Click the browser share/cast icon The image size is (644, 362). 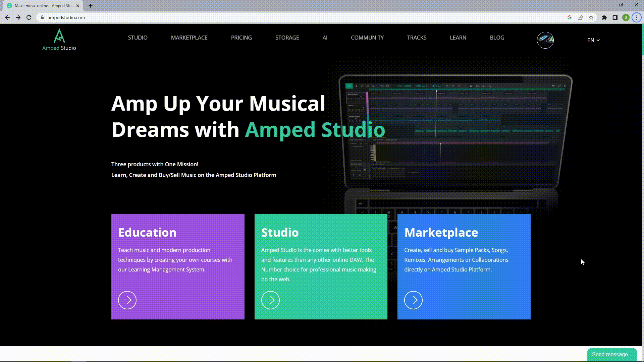tap(580, 17)
